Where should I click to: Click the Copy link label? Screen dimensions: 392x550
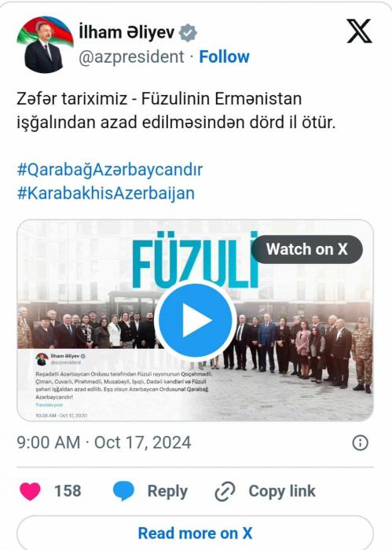coord(282,491)
